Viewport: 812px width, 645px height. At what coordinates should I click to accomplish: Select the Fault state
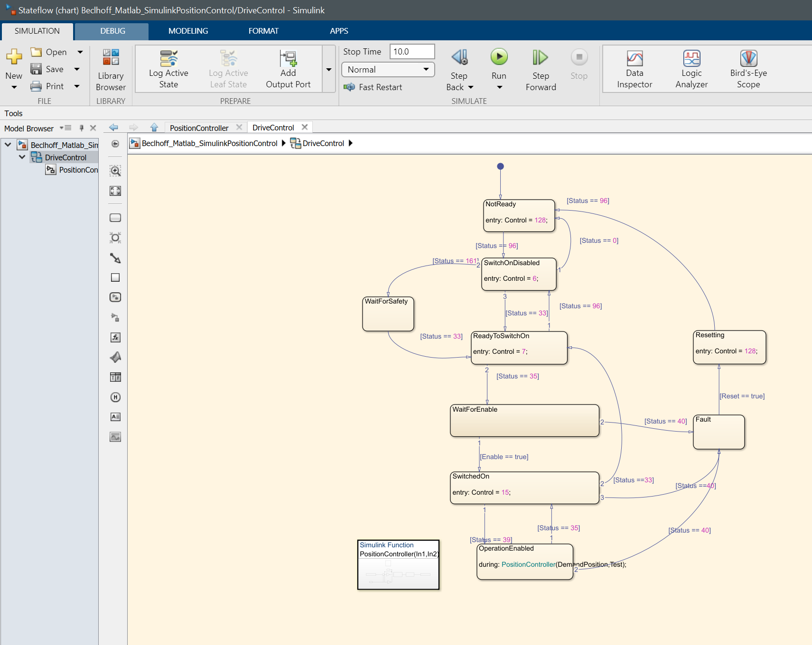(719, 432)
